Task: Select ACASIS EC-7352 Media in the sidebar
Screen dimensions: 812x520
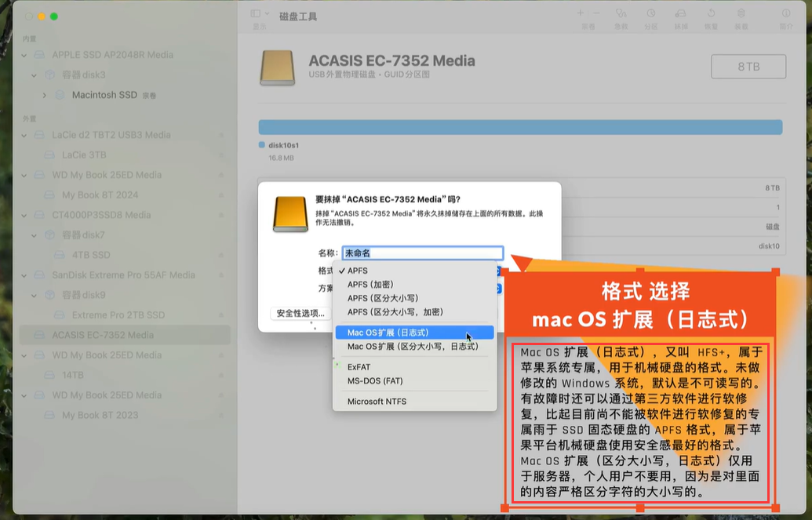Action: [124, 335]
